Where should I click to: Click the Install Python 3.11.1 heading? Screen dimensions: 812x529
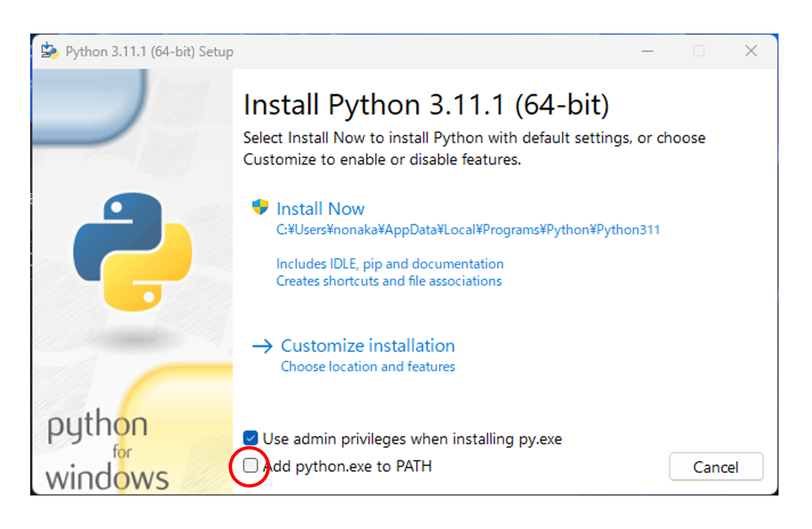click(426, 105)
